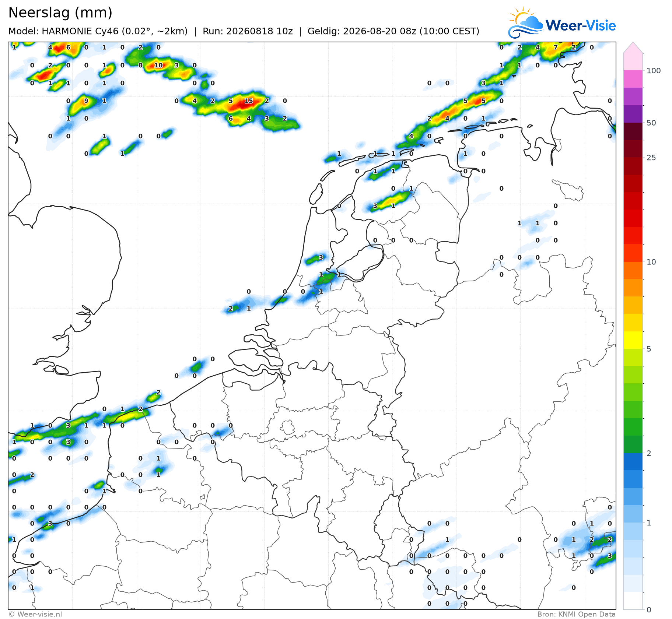Select the red swatch on the legend
Screen dimensions: 672x619
(633, 218)
